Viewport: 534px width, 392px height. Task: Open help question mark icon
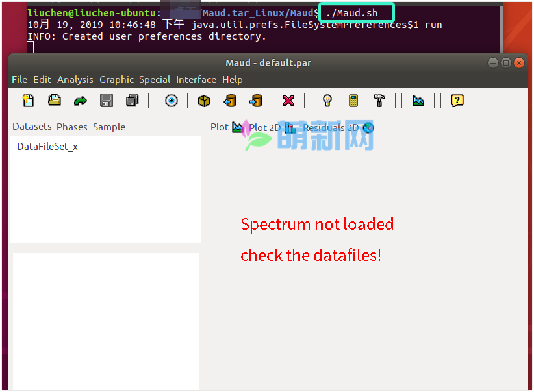click(x=457, y=101)
